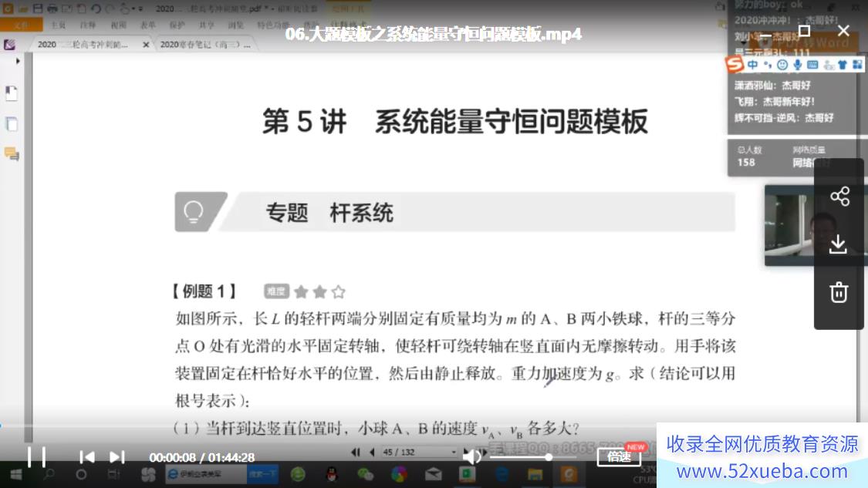Mute the player volume speaker icon
Image resolution: width=868 pixels, height=488 pixels.
click(x=471, y=457)
